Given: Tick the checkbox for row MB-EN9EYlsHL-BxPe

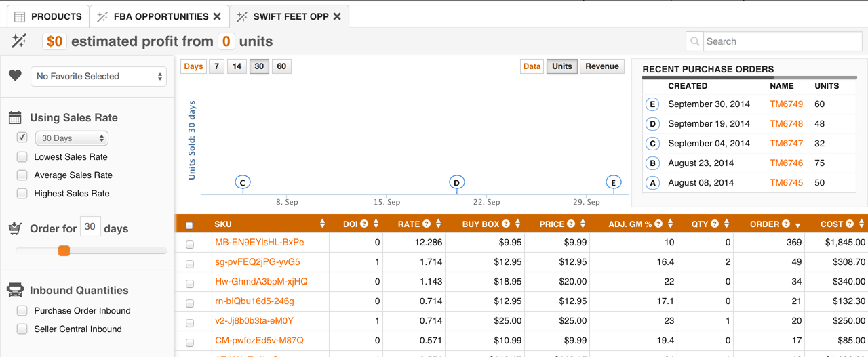Looking at the screenshot, I should [190, 244].
